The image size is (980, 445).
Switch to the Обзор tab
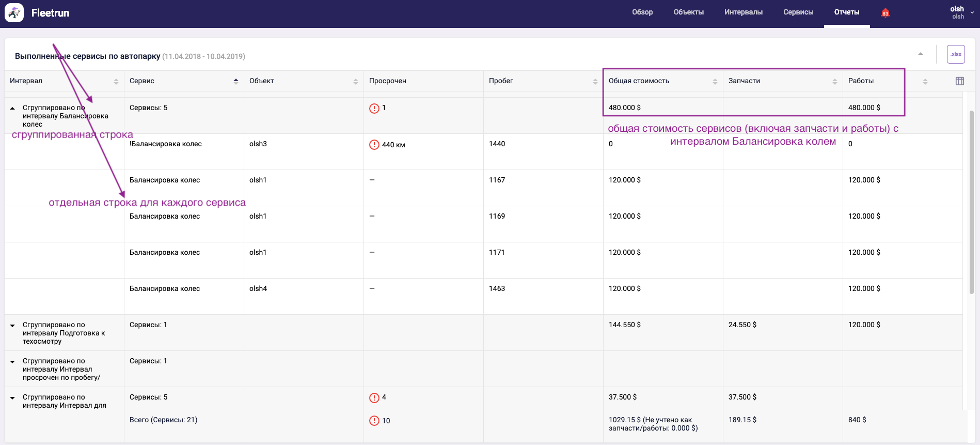642,12
